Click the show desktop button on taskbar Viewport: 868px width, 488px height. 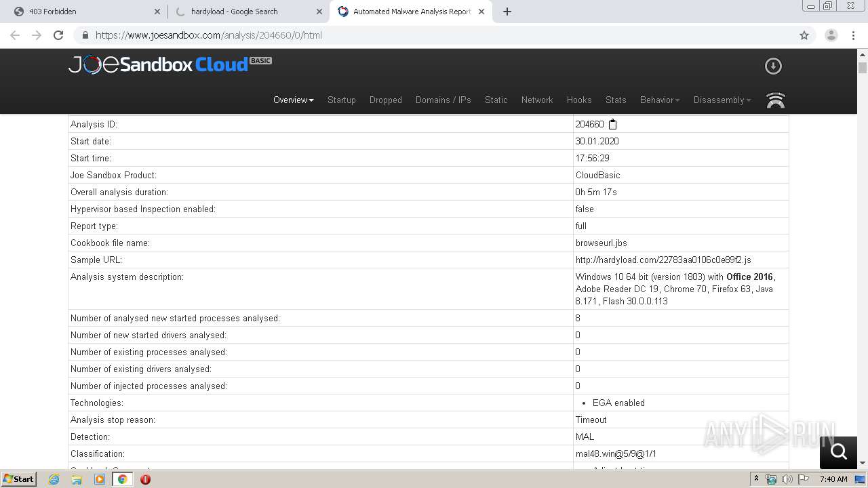(x=861, y=479)
